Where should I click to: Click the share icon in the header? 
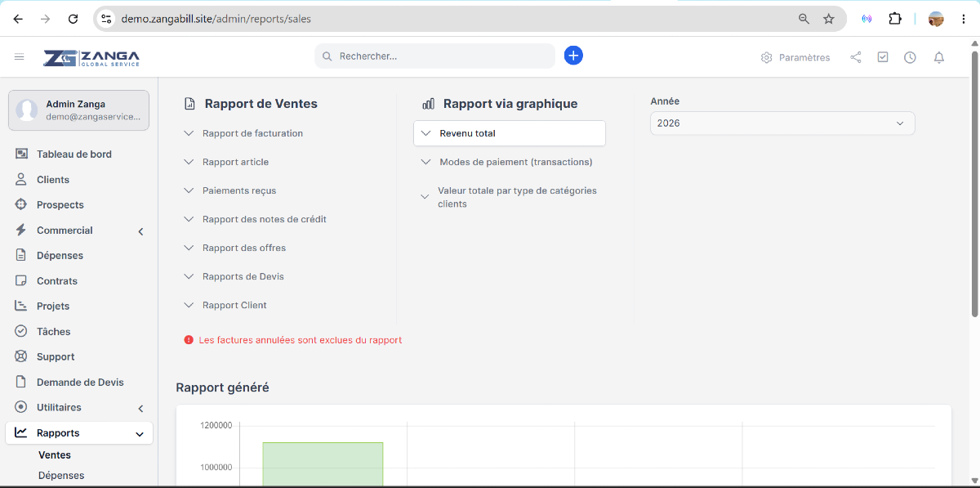click(856, 57)
